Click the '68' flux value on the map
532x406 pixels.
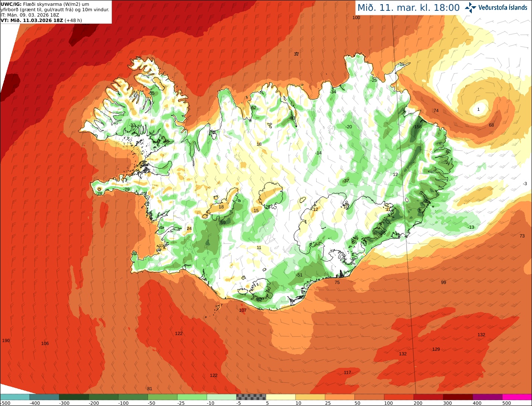coord(491,125)
